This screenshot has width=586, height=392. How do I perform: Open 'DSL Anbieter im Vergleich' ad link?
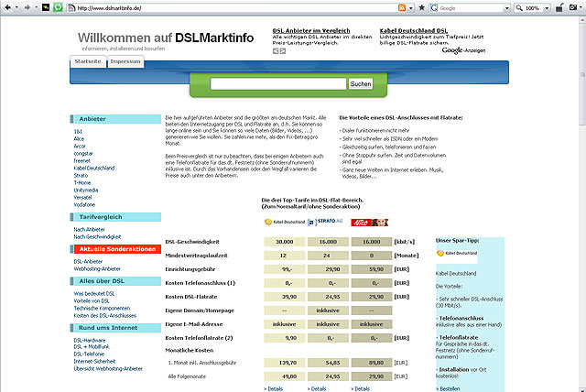[x=311, y=30]
